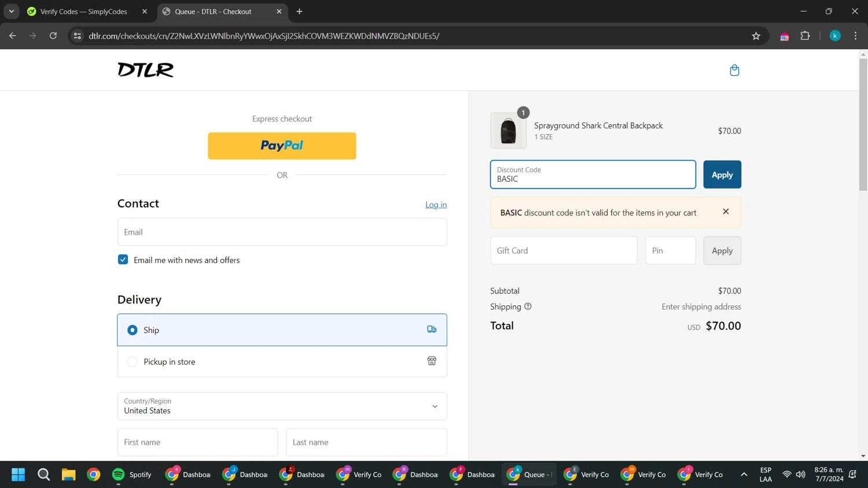Select the Ship delivery option

tap(282, 330)
